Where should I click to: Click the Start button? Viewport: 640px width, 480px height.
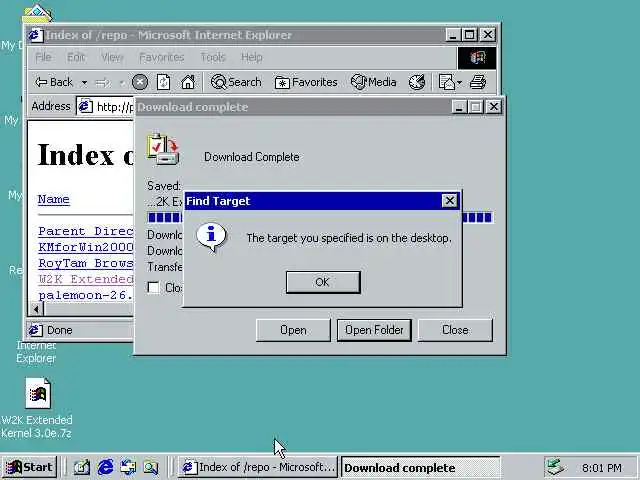coord(29,467)
